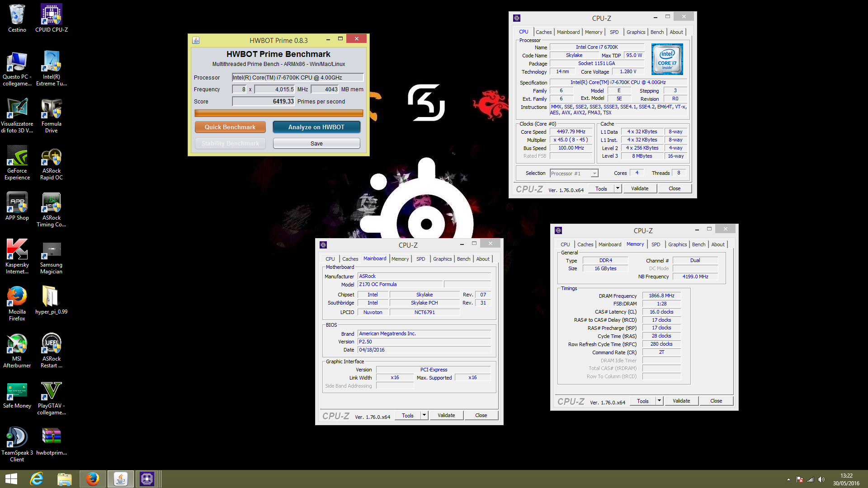Launch Internet Explorer from the taskbar
Screen dimensions: 868x488
click(37, 479)
